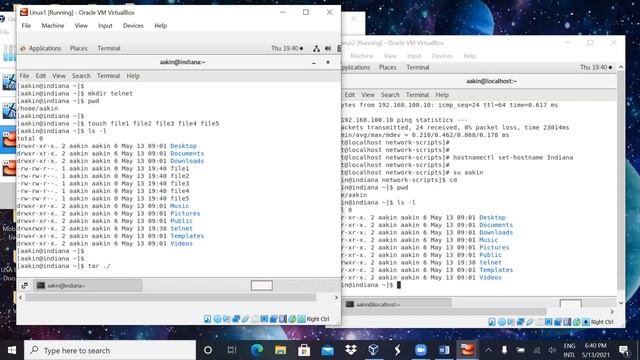The image size is (640, 360).
Task: Click hard disk indicator in Linux1 status bar
Action: 207,319
